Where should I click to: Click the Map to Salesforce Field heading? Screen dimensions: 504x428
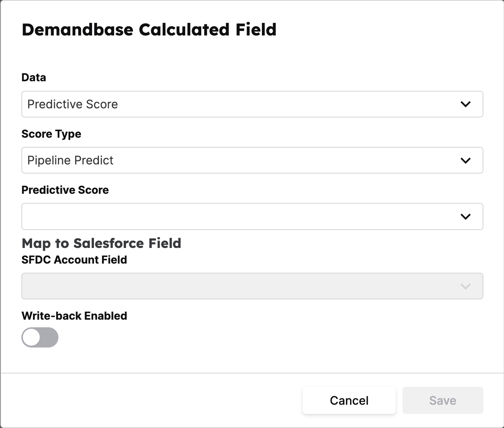(x=101, y=243)
